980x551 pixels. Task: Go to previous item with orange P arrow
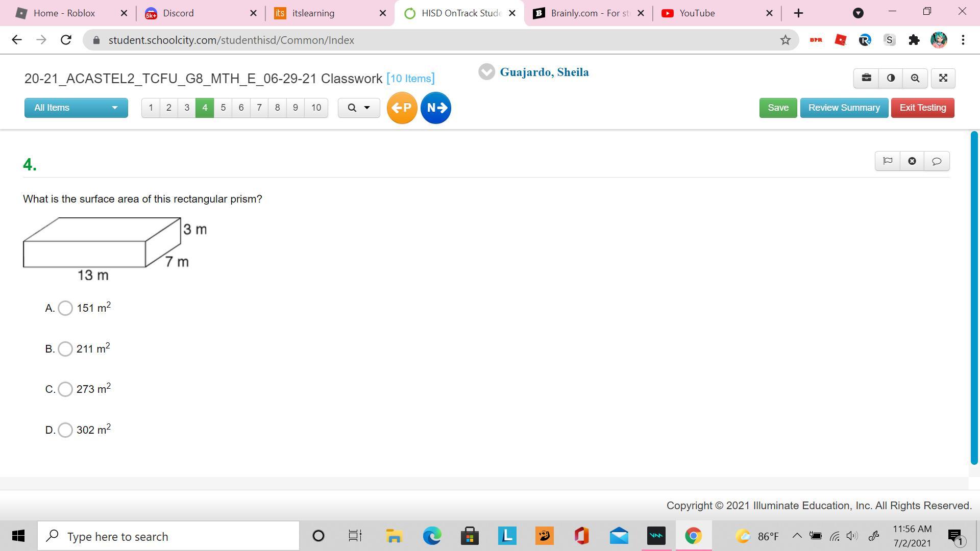point(402,108)
